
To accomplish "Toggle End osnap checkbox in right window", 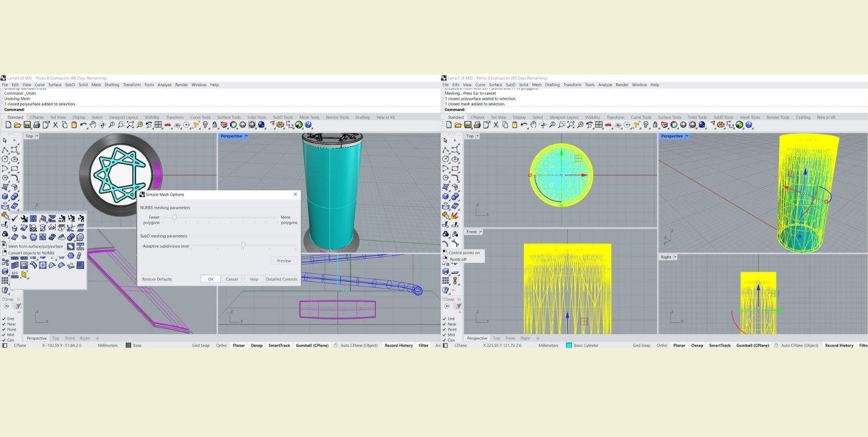I will (x=445, y=319).
